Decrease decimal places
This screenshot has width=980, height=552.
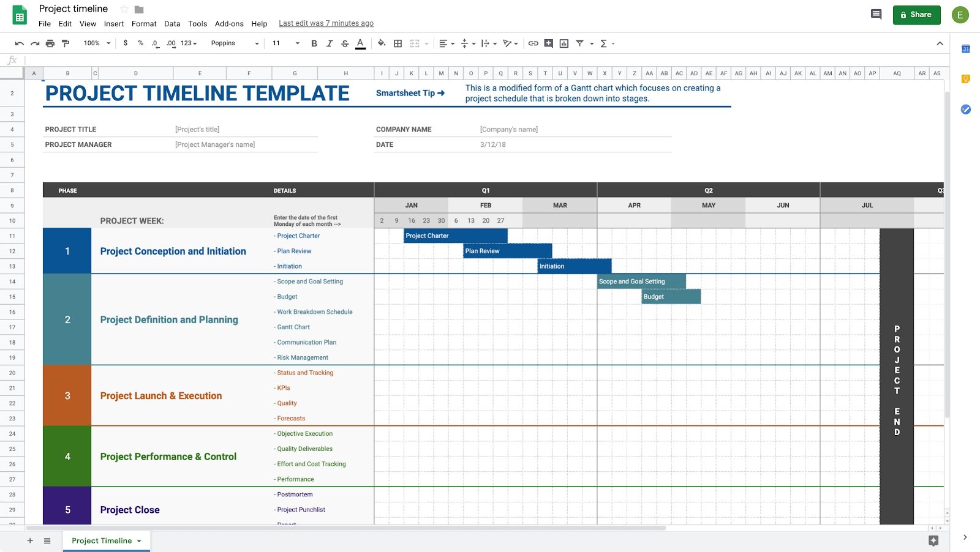(x=155, y=43)
